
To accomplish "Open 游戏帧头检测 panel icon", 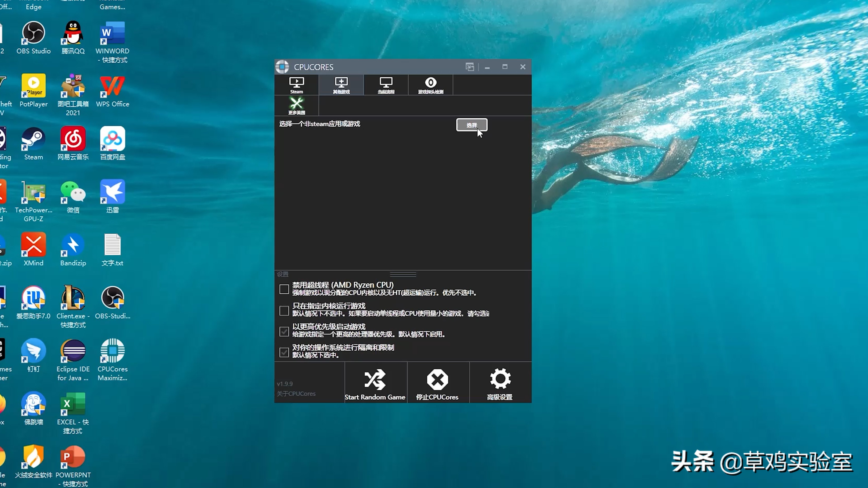I will click(430, 85).
